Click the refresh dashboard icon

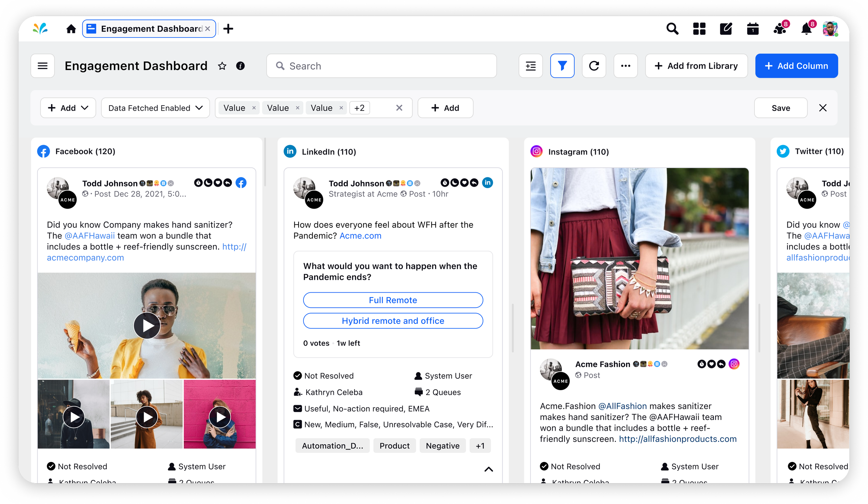coord(594,66)
